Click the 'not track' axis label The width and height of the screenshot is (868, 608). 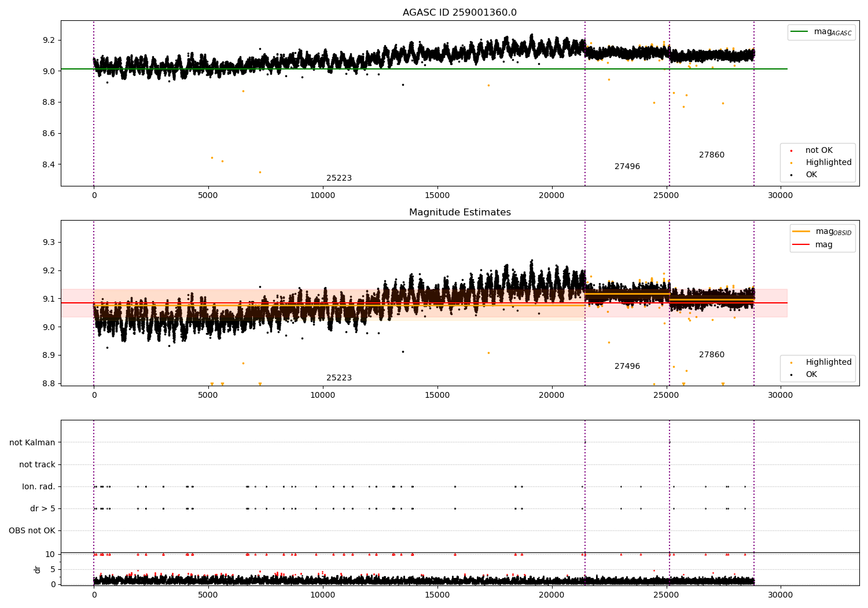(x=37, y=464)
